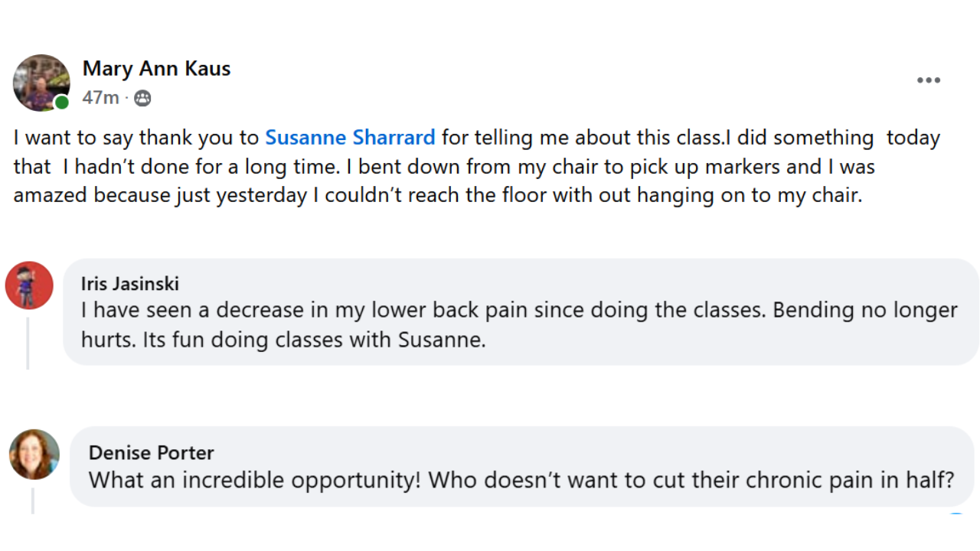Image resolution: width=980 pixels, height=551 pixels.
Task: Open Denise Porter's name on her comment
Action: click(151, 452)
